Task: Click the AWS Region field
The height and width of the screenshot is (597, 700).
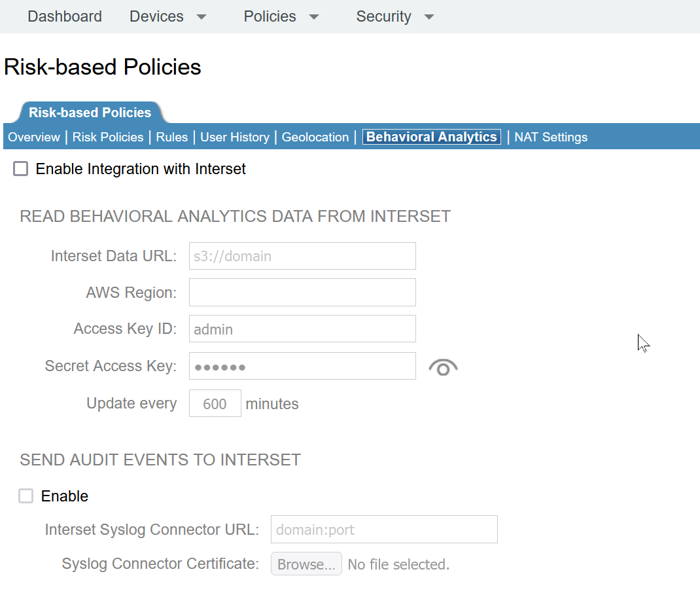Action: 302,292
